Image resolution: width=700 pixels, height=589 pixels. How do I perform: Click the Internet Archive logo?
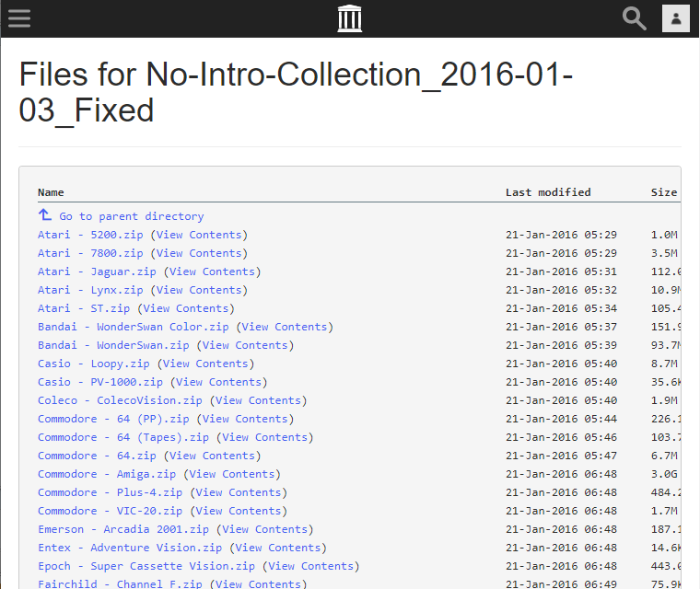point(350,18)
